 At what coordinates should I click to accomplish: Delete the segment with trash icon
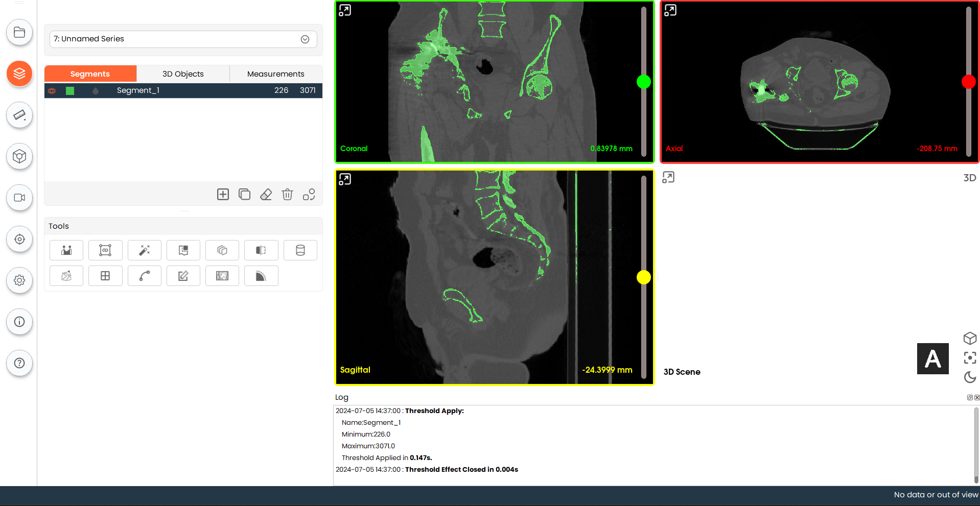[x=287, y=195]
